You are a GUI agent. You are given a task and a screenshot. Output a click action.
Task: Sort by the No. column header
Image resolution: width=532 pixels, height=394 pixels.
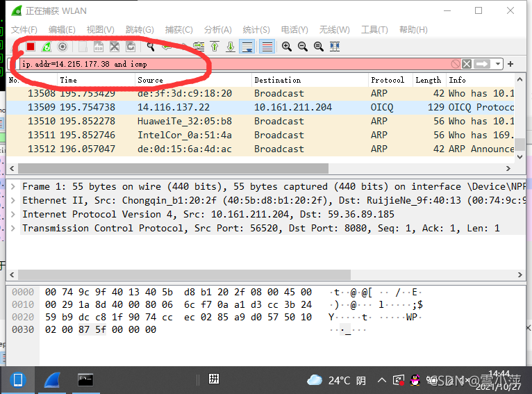[32, 80]
